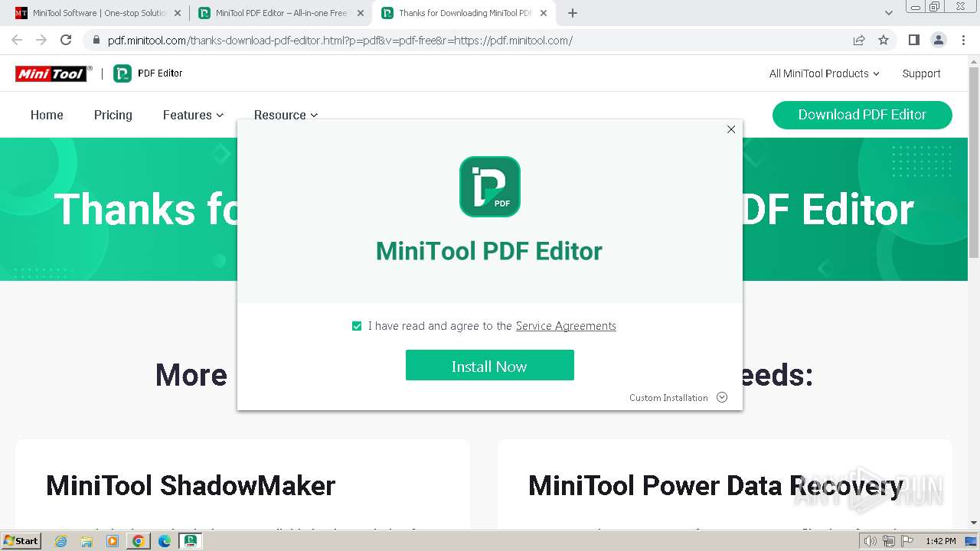Expand Custom Installation options
This screenshot has height=551, width=980.
point(678,397)
